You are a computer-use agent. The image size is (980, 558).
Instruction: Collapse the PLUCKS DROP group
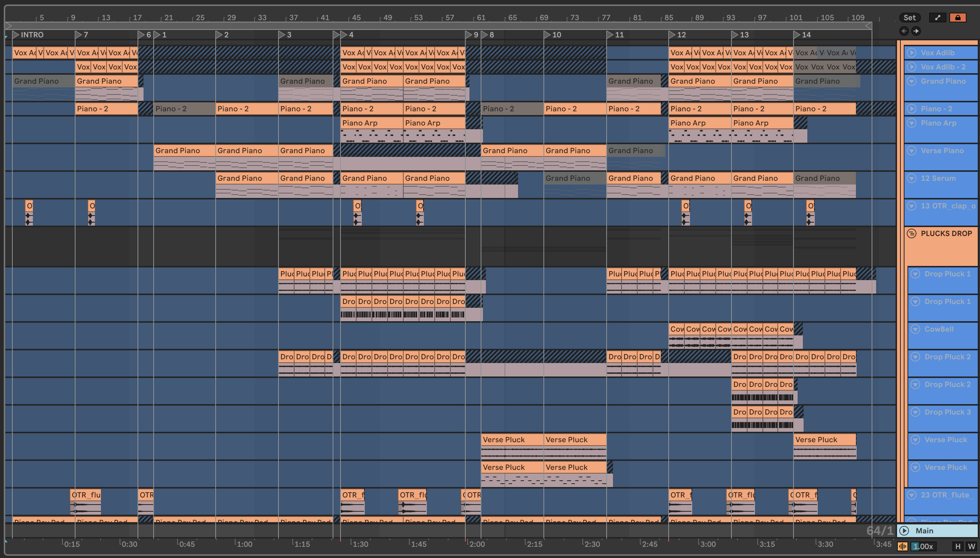(x=912, y=233)
